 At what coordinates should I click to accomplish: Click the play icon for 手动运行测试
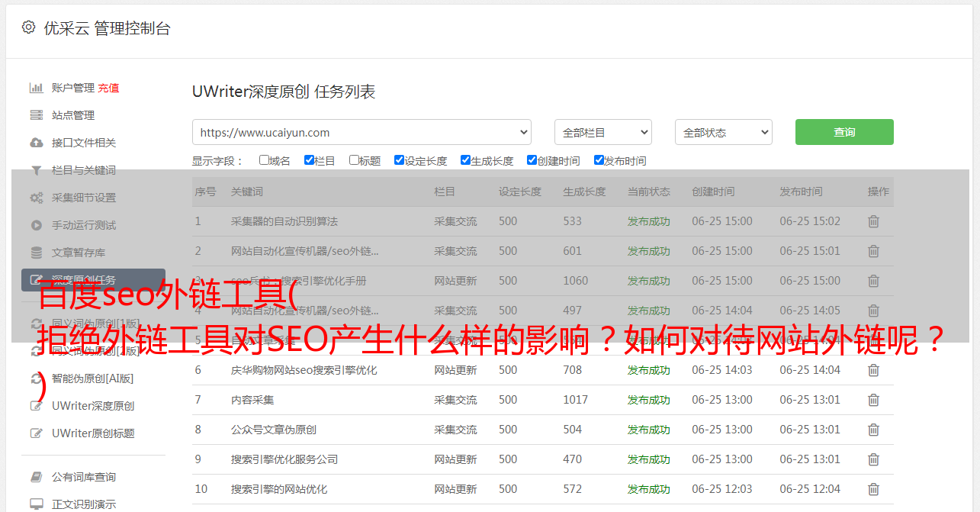pos(36,225)
